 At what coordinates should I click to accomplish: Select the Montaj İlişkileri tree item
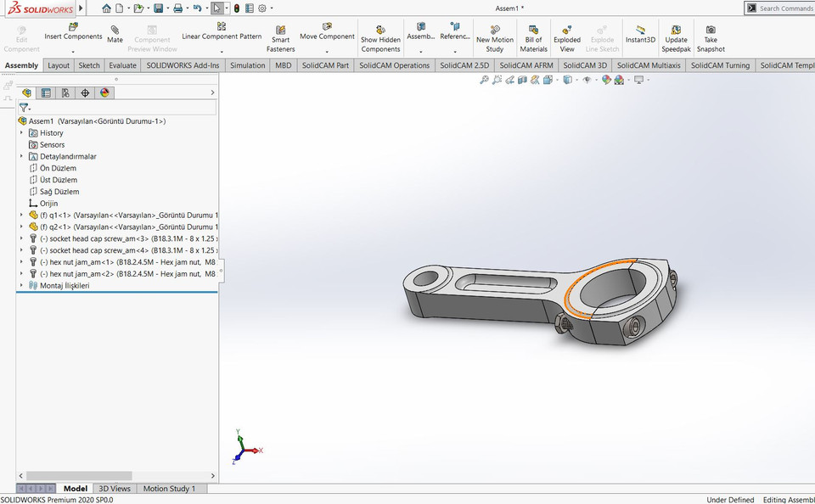point(64,285)
